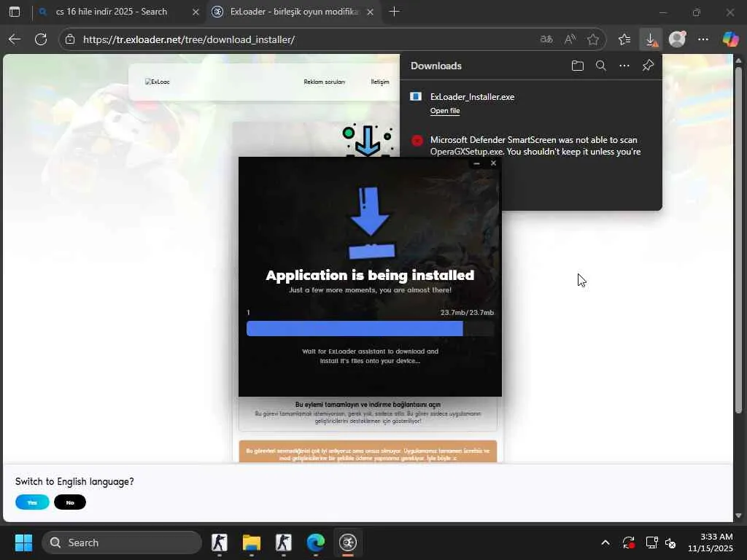Open the browser profile avatar
Screen dimensions: 747x560
click(677, 39)
